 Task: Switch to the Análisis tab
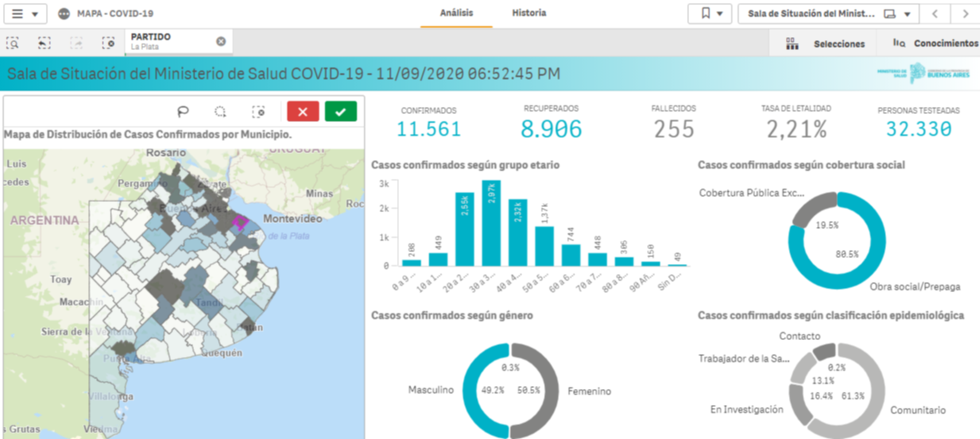[x=457, y=13]
